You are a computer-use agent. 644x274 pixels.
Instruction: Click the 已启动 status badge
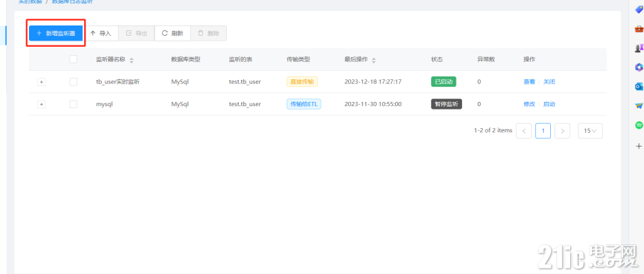(443, 82)
